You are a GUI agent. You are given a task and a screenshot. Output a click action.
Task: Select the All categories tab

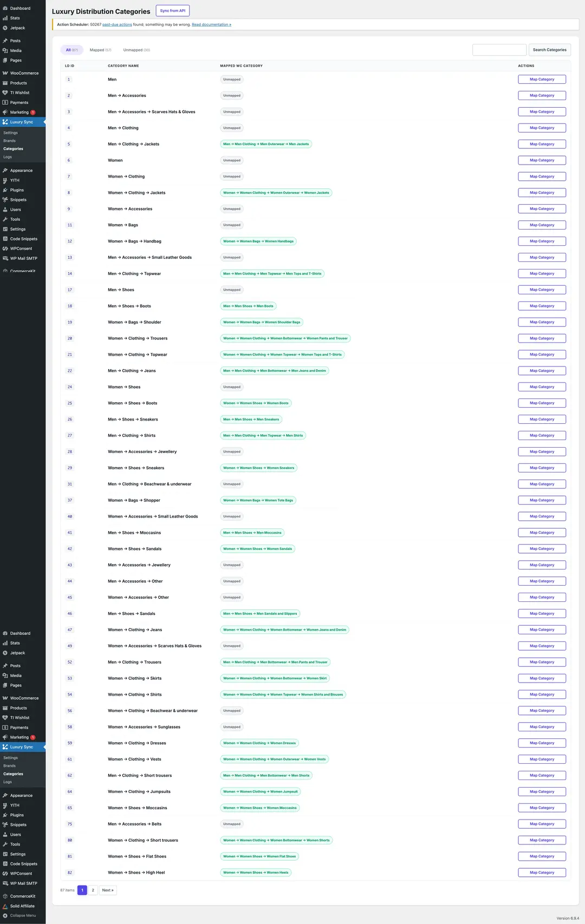71,50
